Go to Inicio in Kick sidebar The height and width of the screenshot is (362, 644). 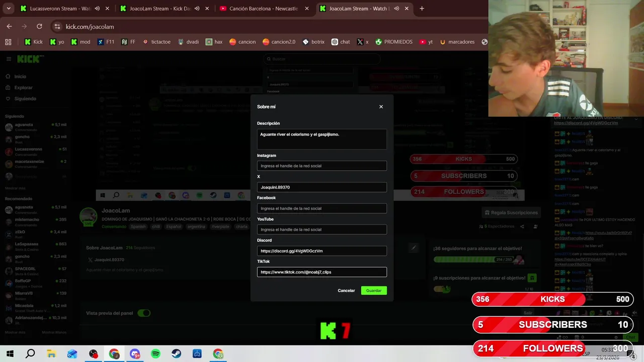tap(20, 76)
